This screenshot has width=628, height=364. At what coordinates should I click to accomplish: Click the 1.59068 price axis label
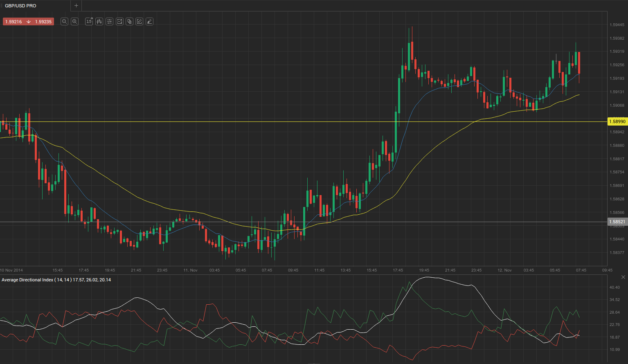617,106
